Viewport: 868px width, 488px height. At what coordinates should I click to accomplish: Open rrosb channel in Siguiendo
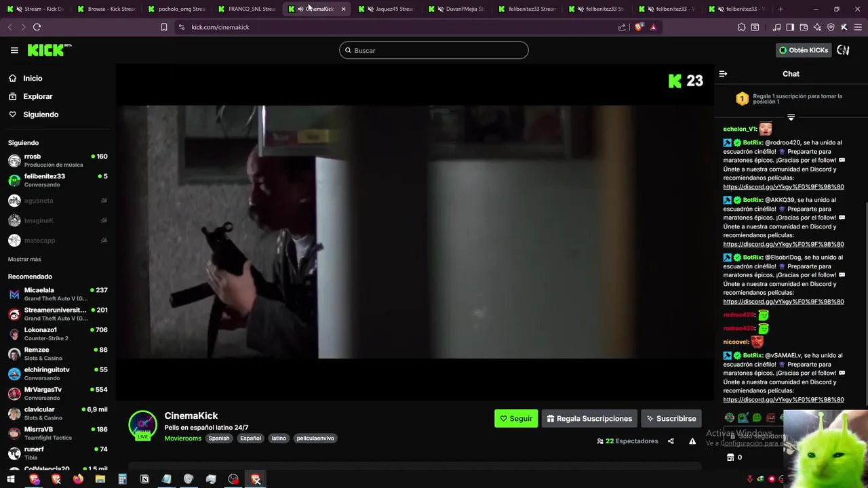pyautogui.click(x=58, y=161)
